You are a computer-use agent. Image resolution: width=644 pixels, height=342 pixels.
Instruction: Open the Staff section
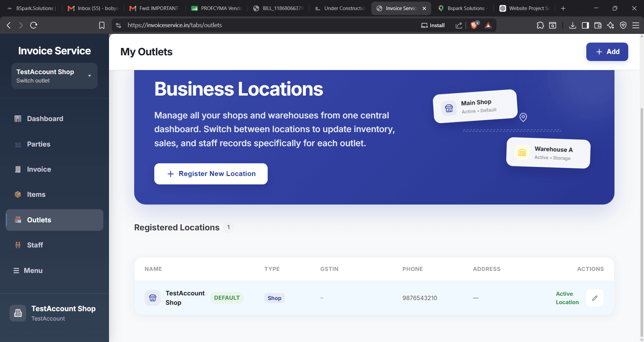(54, 245)
